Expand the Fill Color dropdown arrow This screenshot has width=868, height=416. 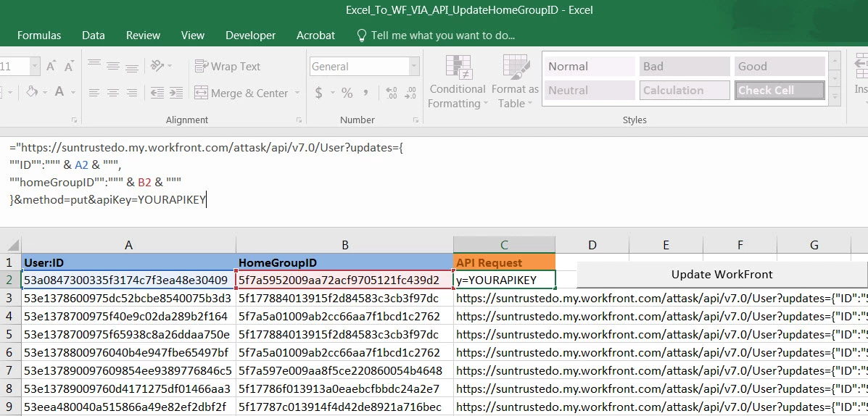(x=44, y=92)
